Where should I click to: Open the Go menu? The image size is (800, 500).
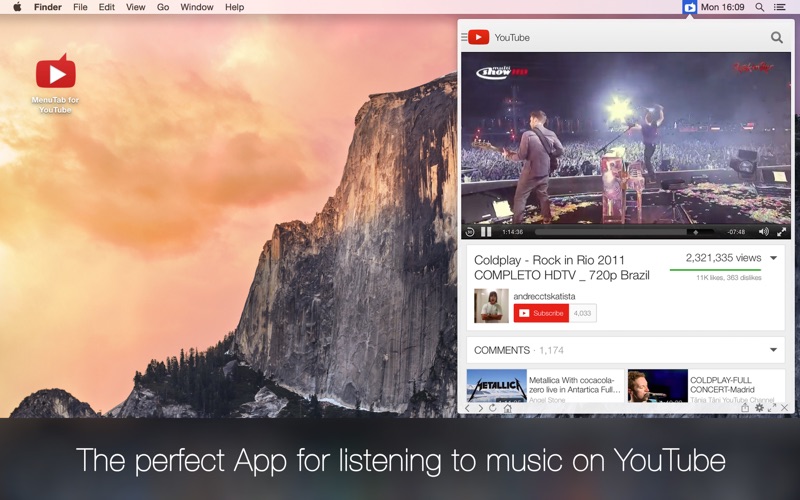(x=163, y=7)
